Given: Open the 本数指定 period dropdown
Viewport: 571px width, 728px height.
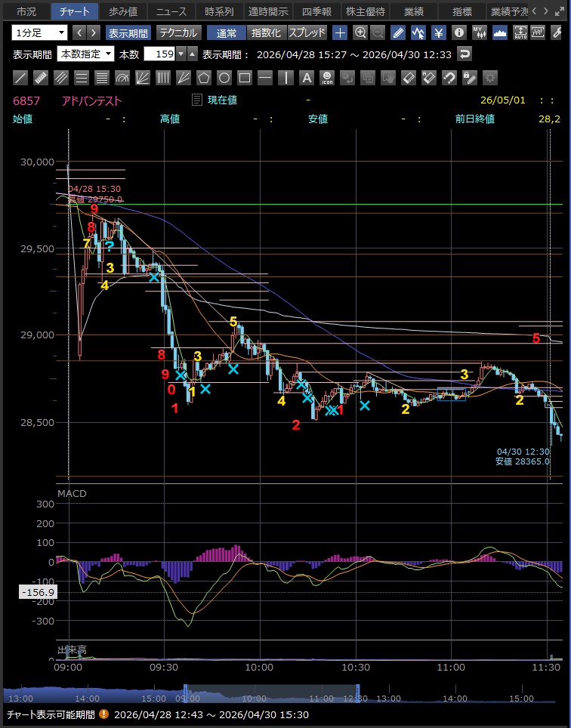Looking at the screenshot, I should [x=85, y=54].
